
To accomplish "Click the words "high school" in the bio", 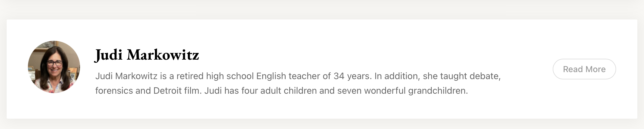I will (x=230, y=76).
